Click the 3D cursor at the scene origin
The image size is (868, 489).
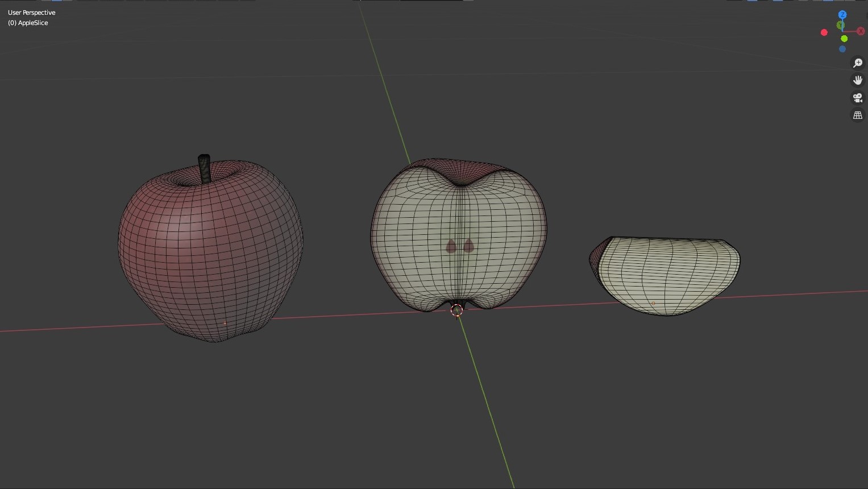(x=456, y=310)
